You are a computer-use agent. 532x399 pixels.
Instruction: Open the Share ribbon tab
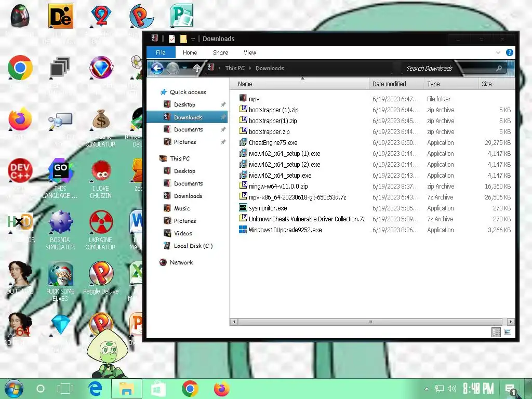pos(220,52)
